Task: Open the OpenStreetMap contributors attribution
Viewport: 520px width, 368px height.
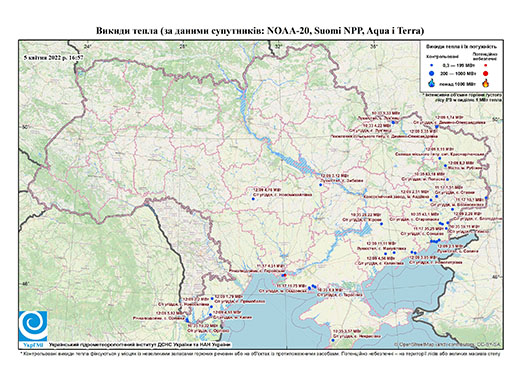Action: coord(448,344)
